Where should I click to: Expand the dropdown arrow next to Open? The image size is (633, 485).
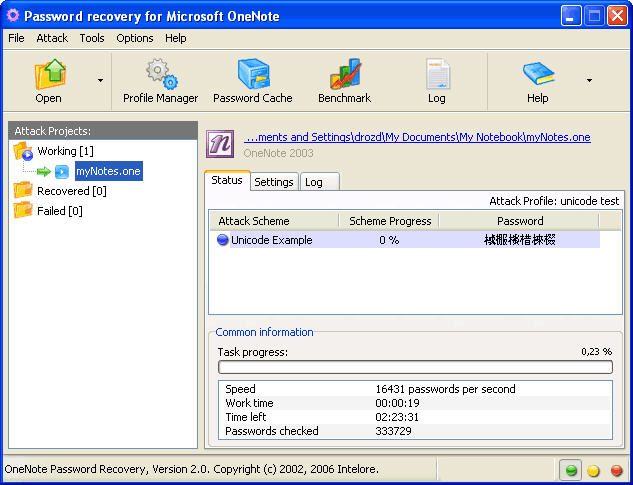[100, 80]
